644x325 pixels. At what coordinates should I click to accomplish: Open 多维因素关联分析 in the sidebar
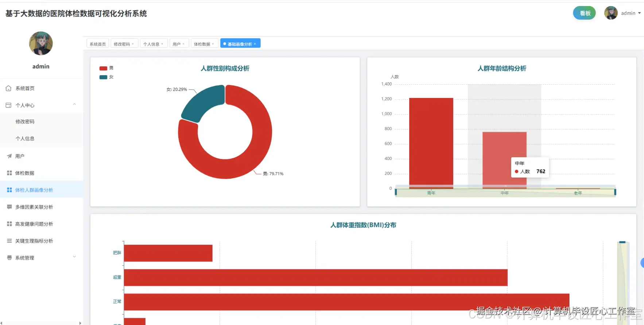click(x=42, y=207)
